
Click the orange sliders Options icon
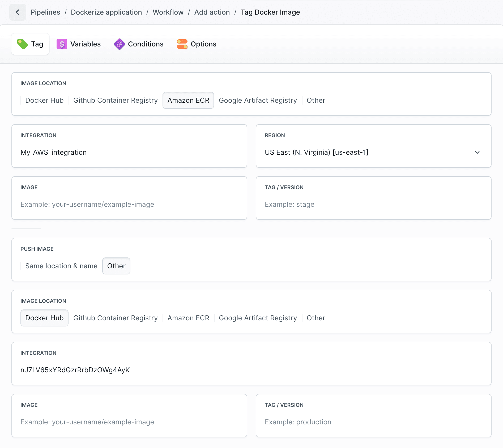[x=182, y=44]
